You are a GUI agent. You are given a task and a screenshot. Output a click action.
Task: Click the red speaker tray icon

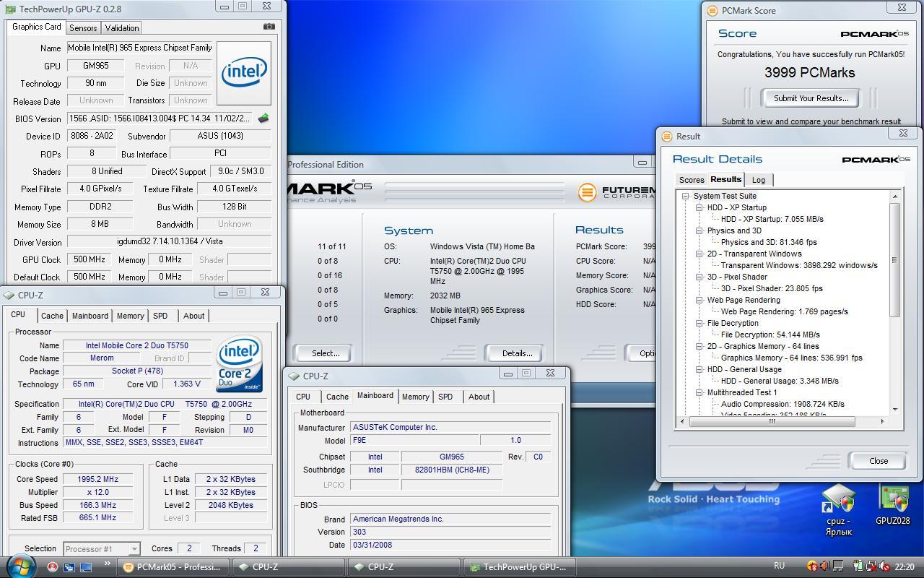pos(824,566)
